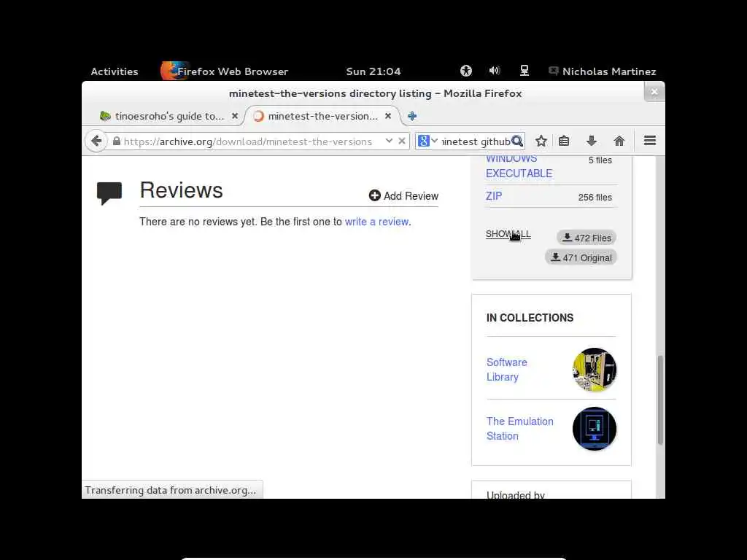The width and height of the screenshot is (747, 560).
Task: Open the URL history dropdown arrow
Action: [x=389, y=141]
